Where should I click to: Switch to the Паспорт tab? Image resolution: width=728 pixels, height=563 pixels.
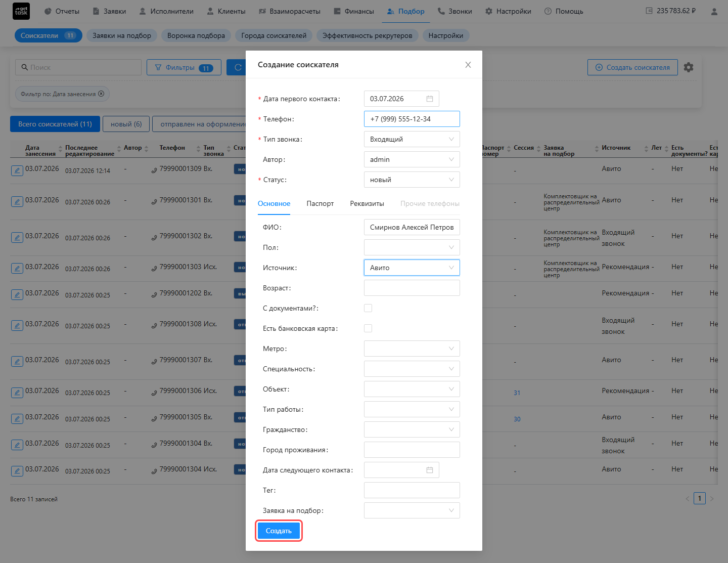(x=320, y=203)
